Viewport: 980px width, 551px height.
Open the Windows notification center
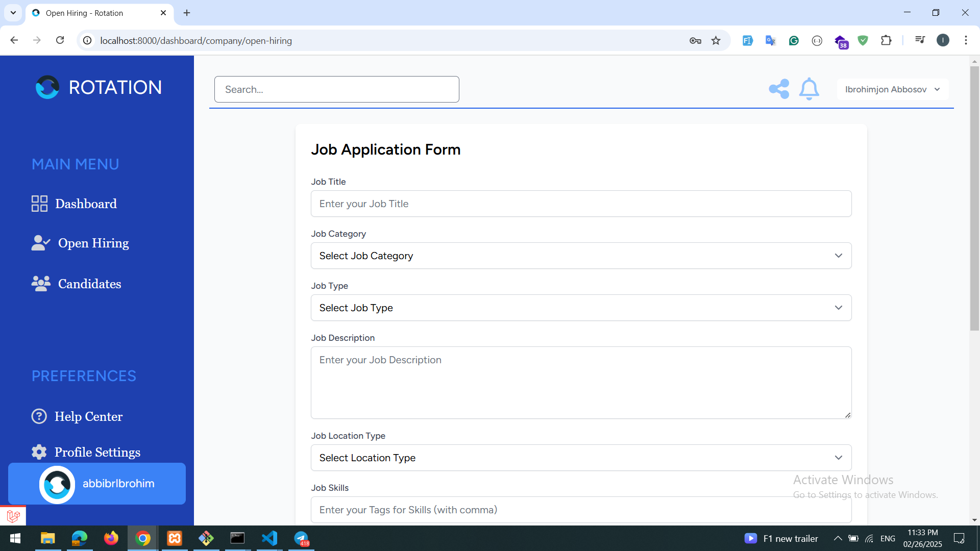click(959, 538)
